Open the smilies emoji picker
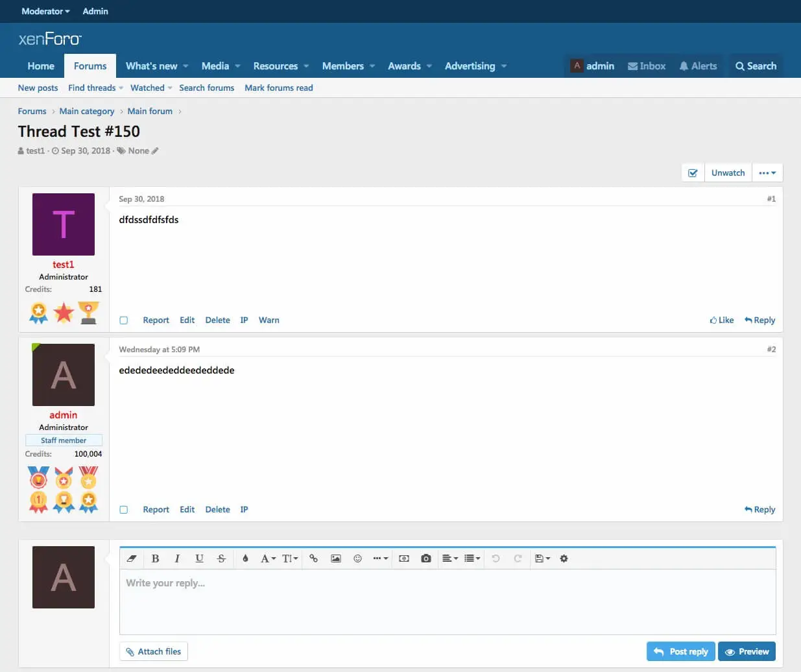 (x=357, y=558)
